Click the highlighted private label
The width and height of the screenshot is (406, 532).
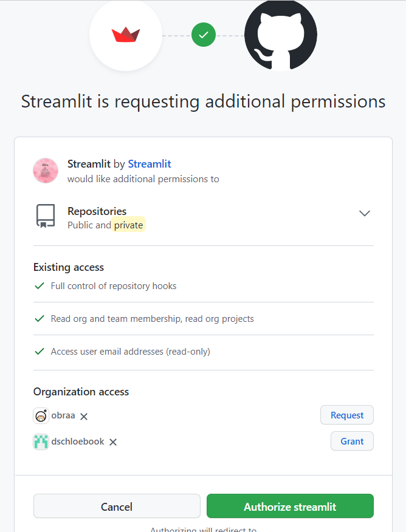click(128, 225)
